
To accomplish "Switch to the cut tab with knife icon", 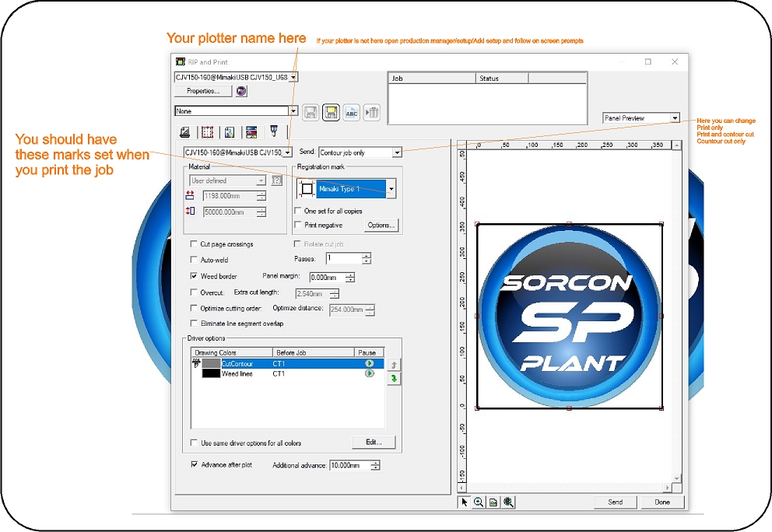I will tap(274, 131).
